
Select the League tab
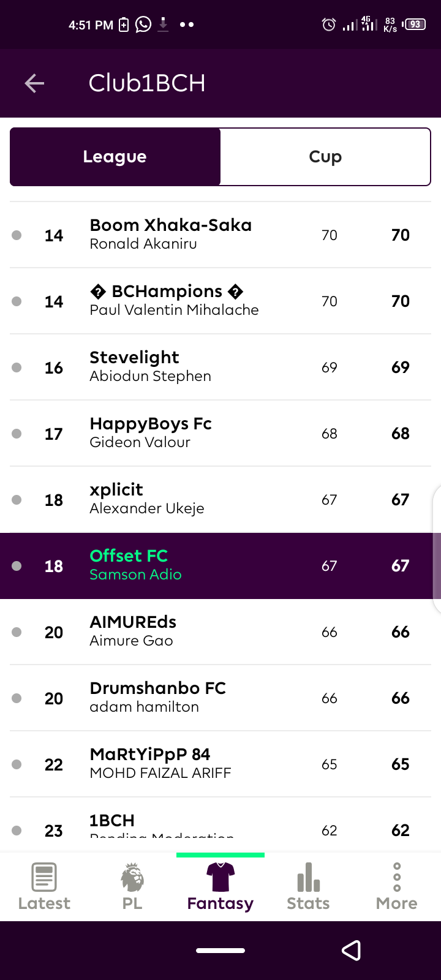point(115,157)
